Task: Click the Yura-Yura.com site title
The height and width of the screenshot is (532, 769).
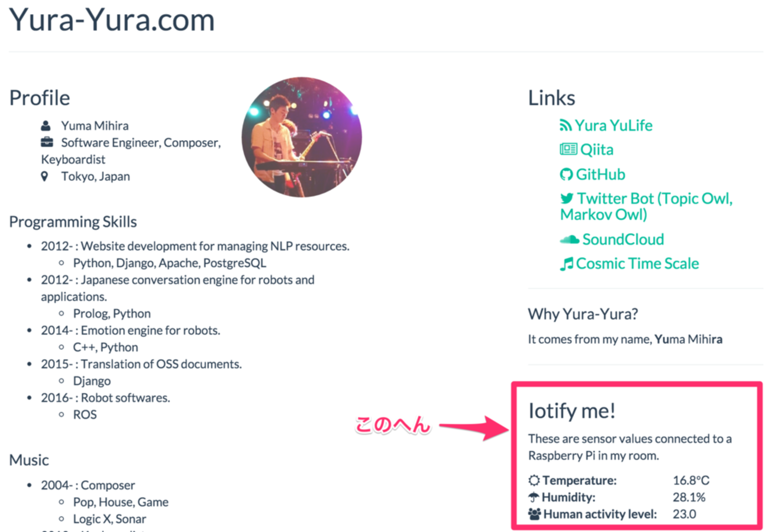Action: [x=112, y=20]
